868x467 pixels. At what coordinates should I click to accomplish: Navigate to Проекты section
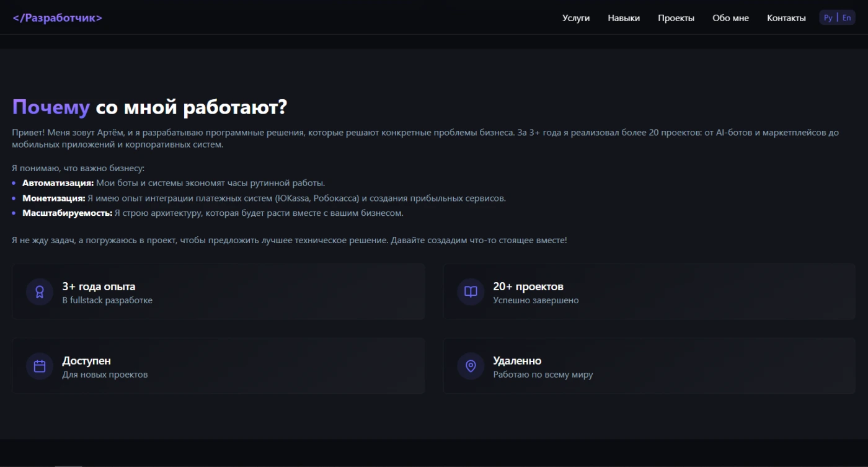coord(676,18)
